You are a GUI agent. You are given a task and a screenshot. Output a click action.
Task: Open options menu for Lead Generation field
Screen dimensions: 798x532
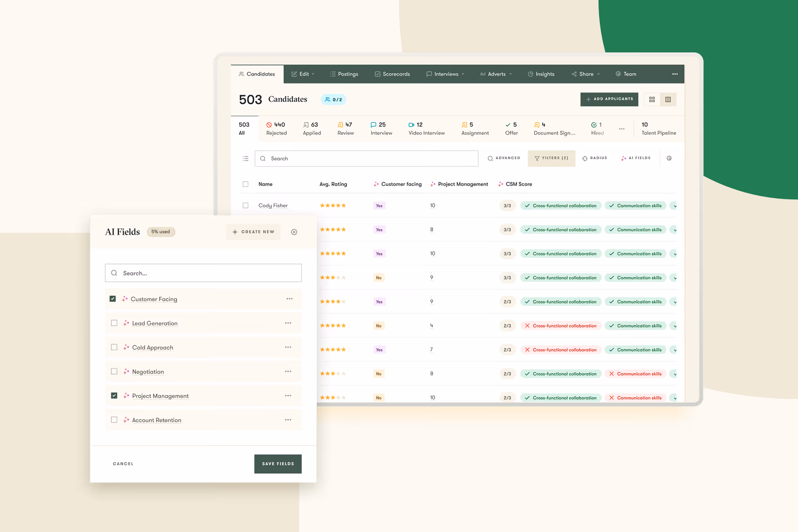[288, 323]
